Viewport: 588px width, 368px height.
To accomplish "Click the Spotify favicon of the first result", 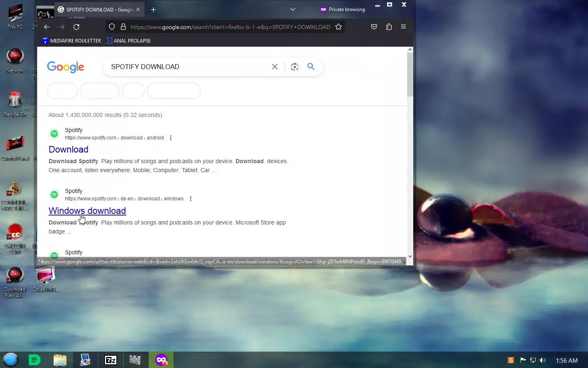I will pos(54,134).
